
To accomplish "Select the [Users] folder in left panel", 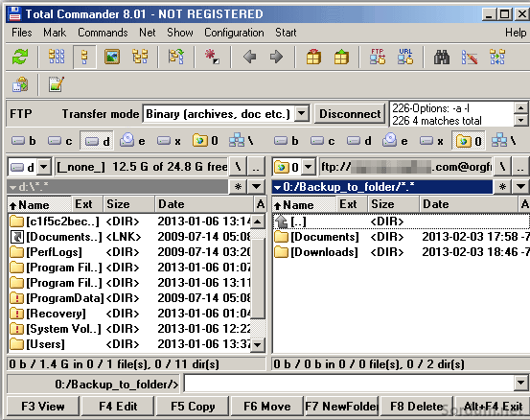I will (x=129, y=344).
